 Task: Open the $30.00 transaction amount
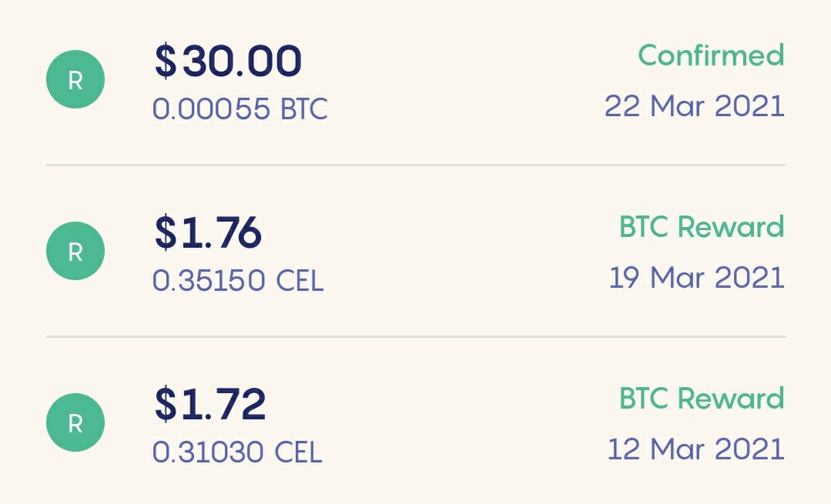(x=229, y=62)
